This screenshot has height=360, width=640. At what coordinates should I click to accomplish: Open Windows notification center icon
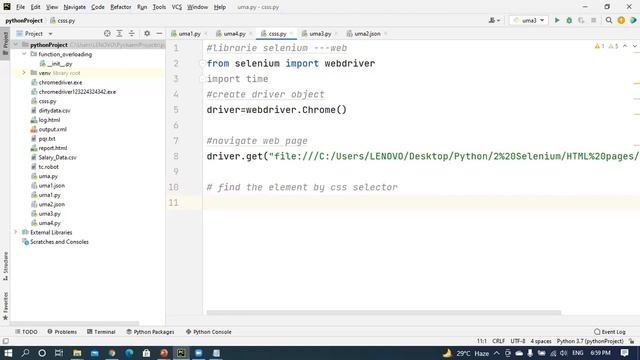tap(624, 353)
